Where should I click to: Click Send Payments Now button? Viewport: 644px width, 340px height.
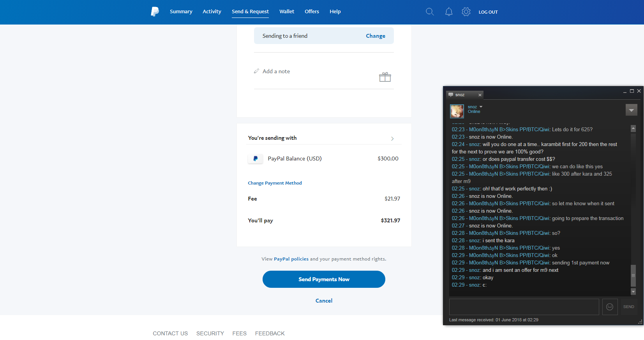(324, 279)
